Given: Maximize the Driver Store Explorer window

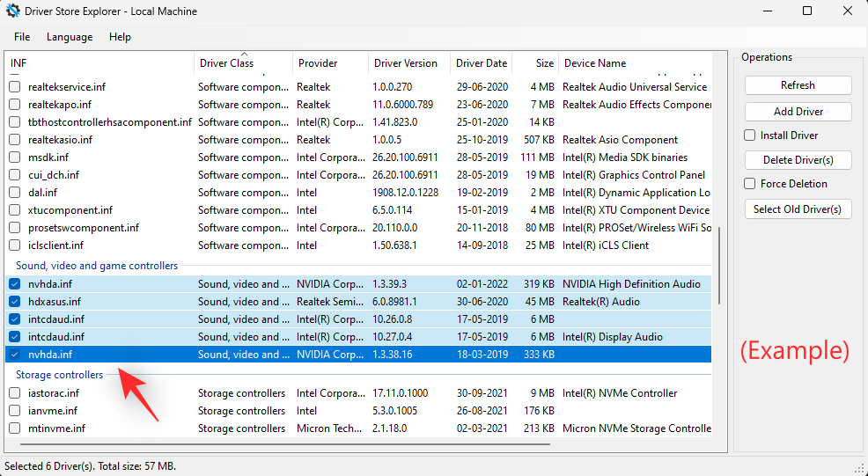Looking at the screenshot, I should point(807,11).
